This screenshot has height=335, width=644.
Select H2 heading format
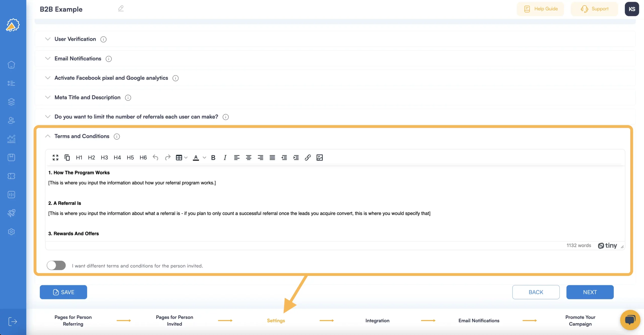click(92, 158)
